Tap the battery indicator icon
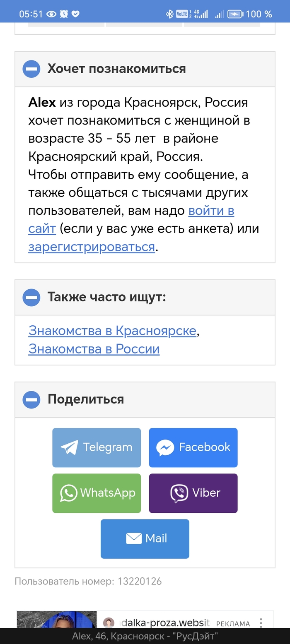This screenshot has height=644, width=290. (x=234, y=14)
